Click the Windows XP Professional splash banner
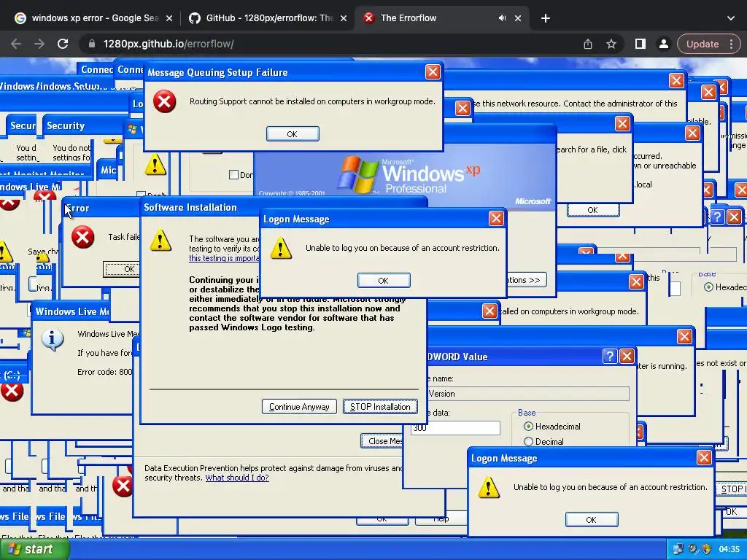The width and height of the screenshot is (747, 560). pos(405,176)
